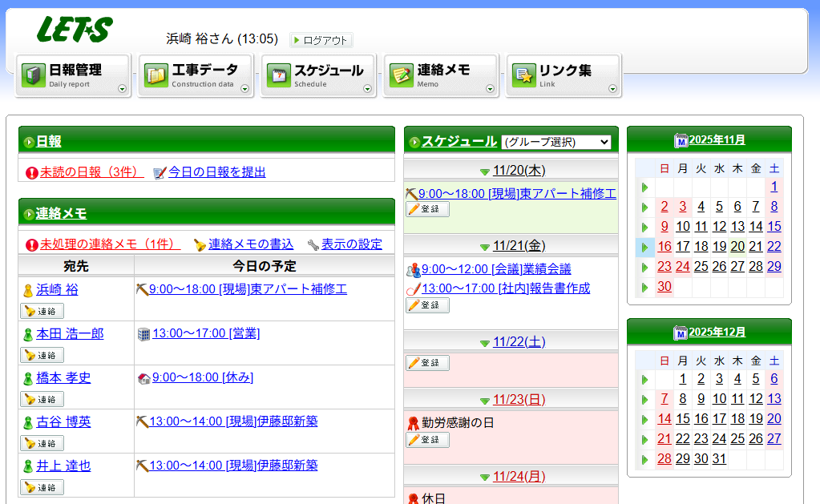Expand the 日報管理 menu arrow

pyautogui.click(x=122, y=89)
